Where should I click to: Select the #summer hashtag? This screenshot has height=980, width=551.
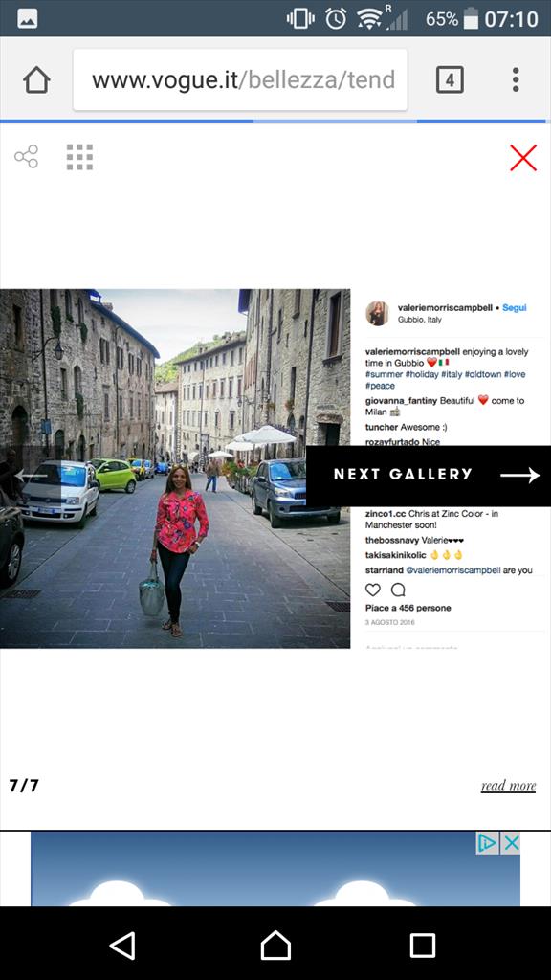pyautogui.click(x=385, y=374)
